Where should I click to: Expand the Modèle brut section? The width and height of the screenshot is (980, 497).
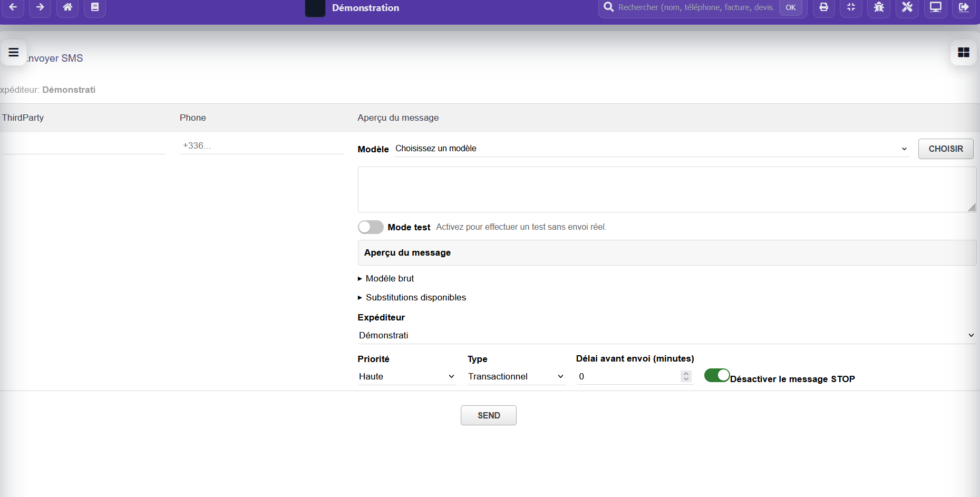390,279
